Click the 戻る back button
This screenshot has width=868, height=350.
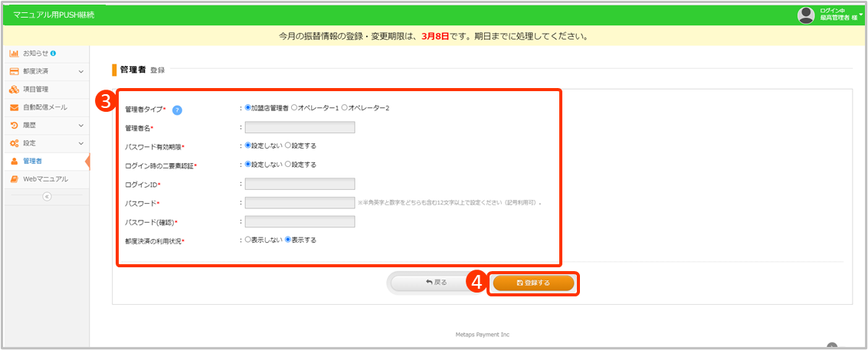tap(436, 283)
